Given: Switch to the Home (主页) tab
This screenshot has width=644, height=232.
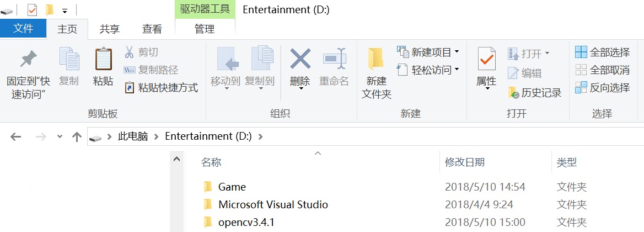Looking at the screenshot, I should (67, 29).
